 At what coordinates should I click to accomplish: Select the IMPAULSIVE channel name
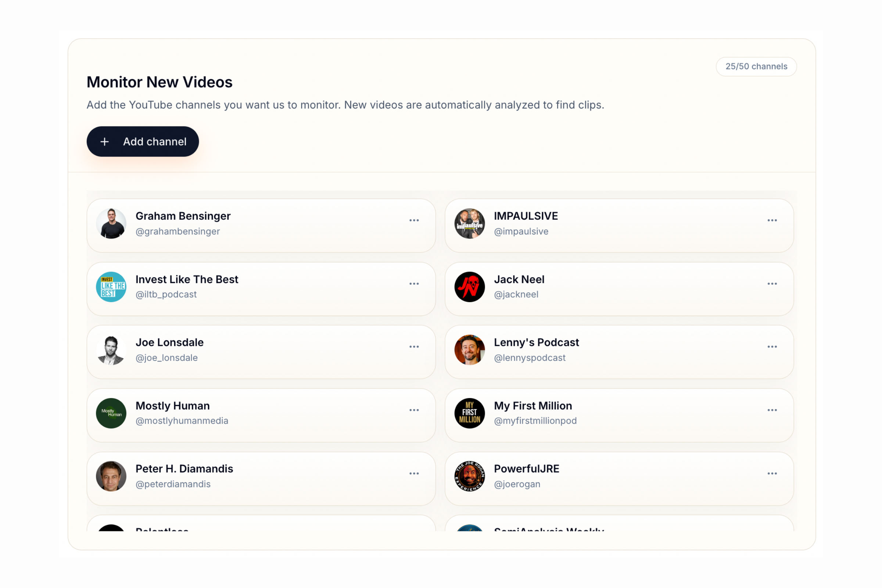[526, 216]
